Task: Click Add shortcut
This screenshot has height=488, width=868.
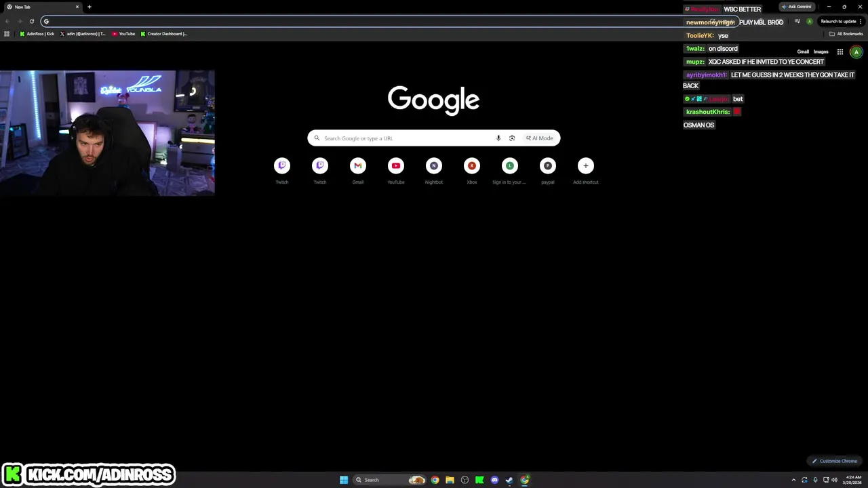Action: (586, 170)
